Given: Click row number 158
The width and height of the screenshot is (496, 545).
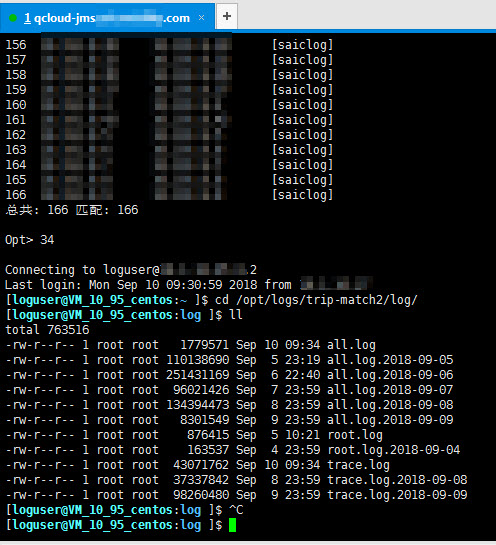Looking at the screenshot, I should (16, 75).
